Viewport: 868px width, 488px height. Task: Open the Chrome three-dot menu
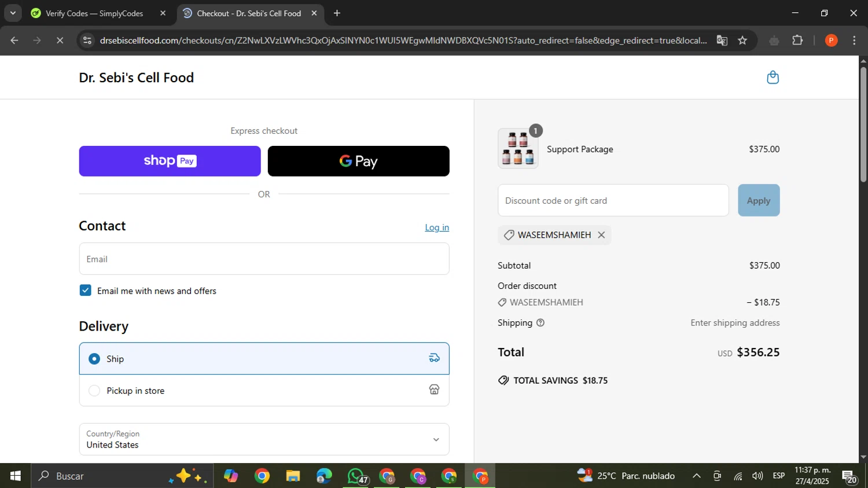tap(854, 41)
